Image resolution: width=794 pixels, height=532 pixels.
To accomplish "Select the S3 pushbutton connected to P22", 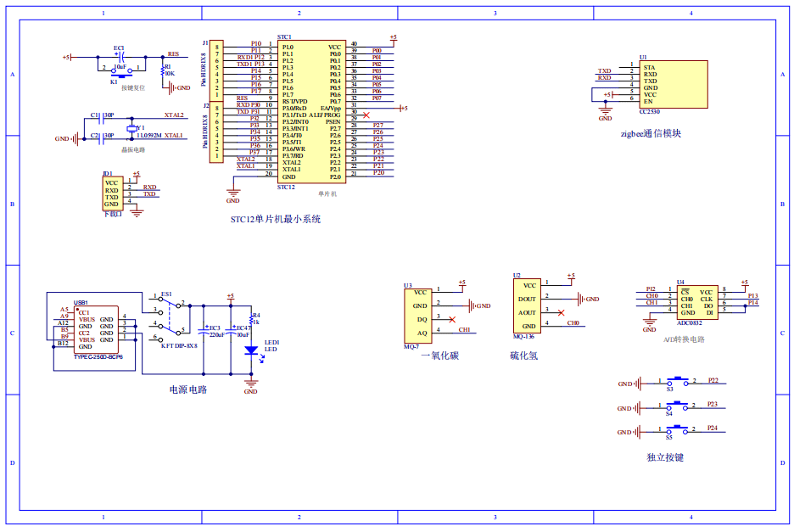I will [x=677, y=382].
